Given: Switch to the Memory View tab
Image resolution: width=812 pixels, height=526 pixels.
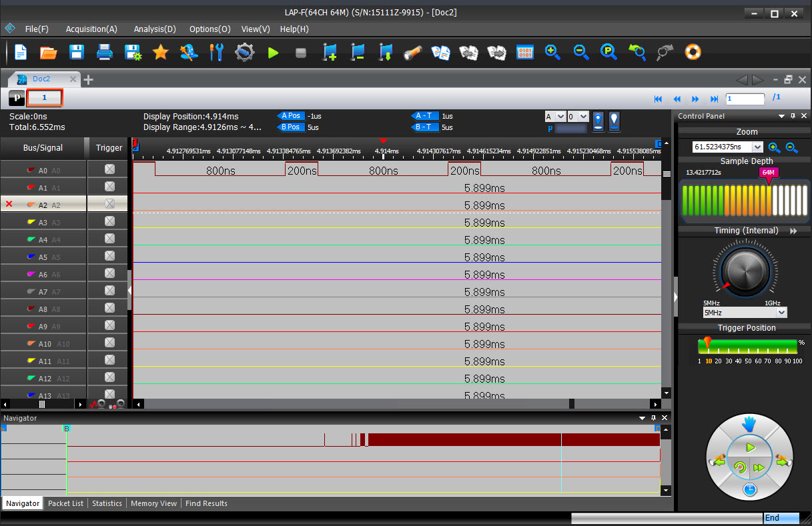Looking at the screenshot, I should [x=154, y=503].
